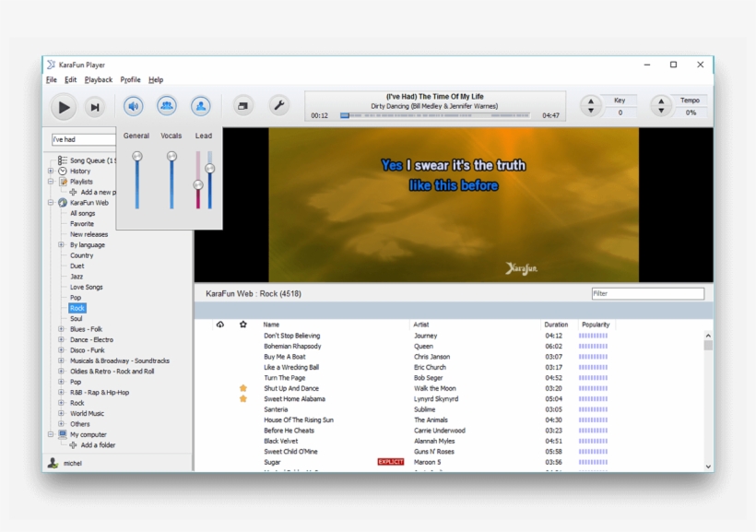This screenshot has width=756, height=532.
Task: Open the Edit menu
Action: tap(70, 79)
